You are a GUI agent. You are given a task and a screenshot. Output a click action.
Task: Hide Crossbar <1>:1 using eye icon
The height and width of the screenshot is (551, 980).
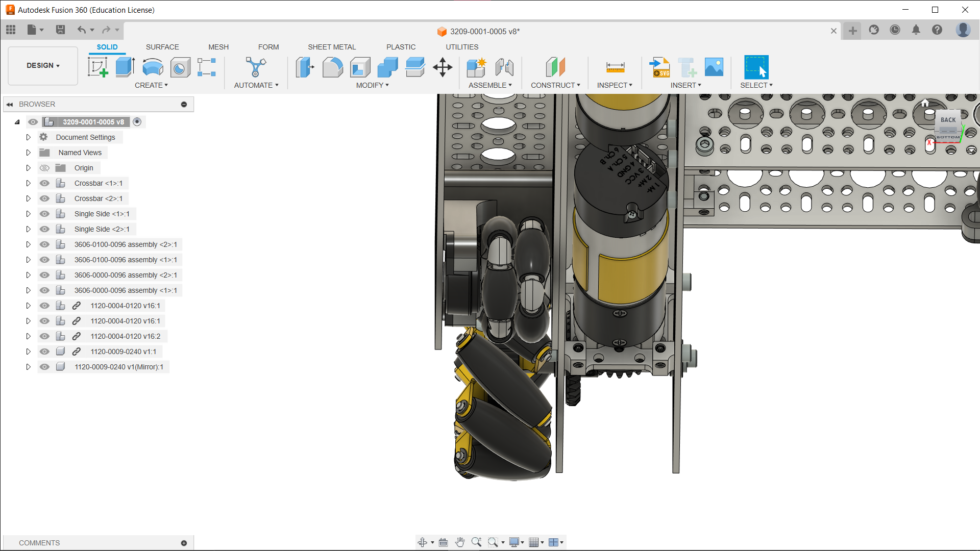click(44, 183)
